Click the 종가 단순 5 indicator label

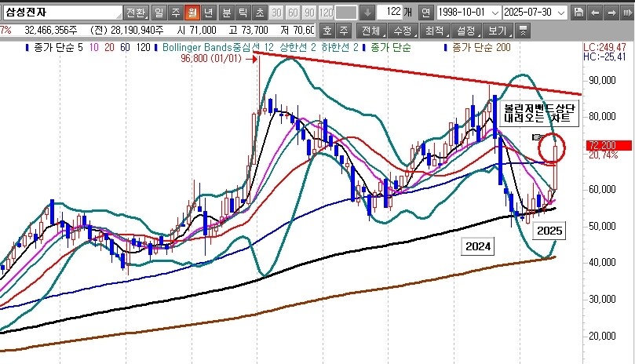pos(58,47)
